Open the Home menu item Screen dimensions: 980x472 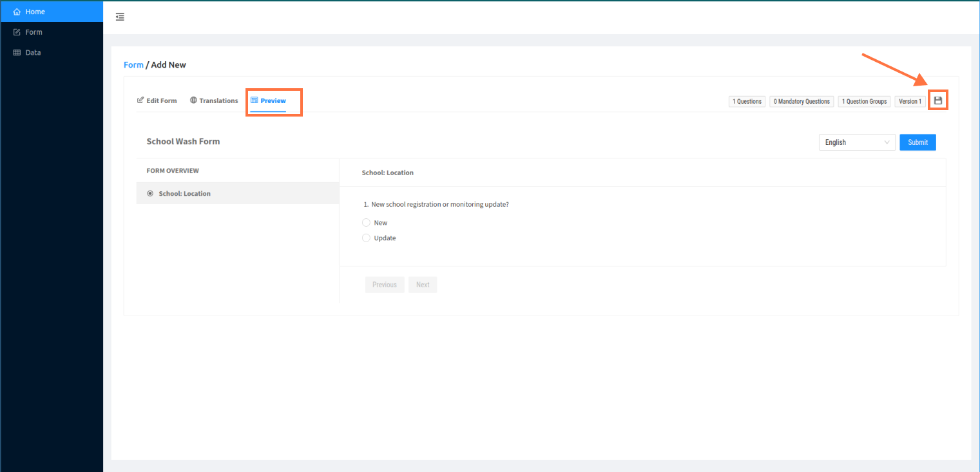(52, 12)
